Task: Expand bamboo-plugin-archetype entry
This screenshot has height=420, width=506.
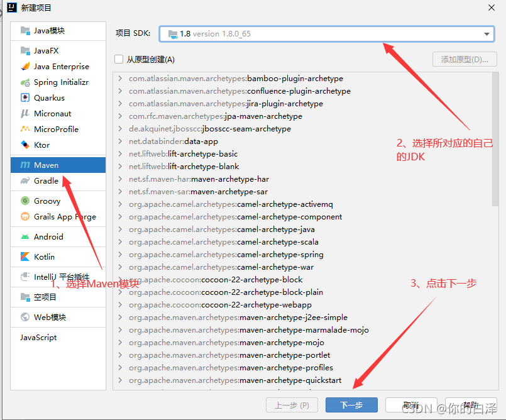Action: (120, 78)
